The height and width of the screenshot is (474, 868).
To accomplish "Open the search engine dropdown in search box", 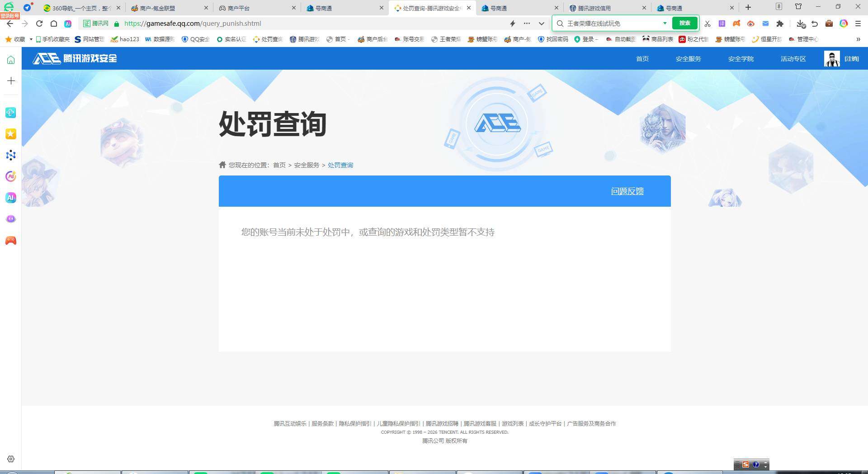I will (665, 23).
